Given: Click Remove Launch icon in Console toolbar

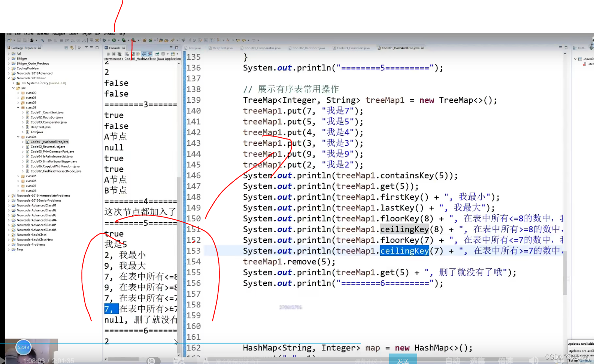Looking at the screenshot, I should tap(114, 54).
